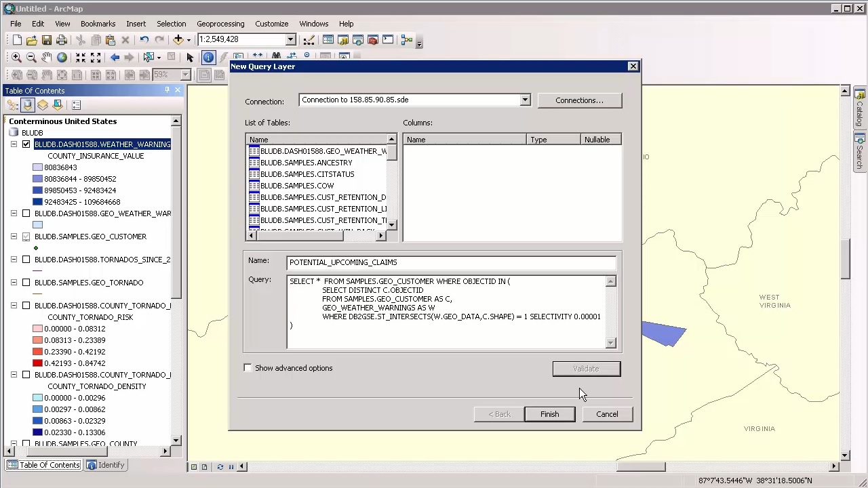Open the Geoprocessing menu
868x488 pixels.
point(220,24)
